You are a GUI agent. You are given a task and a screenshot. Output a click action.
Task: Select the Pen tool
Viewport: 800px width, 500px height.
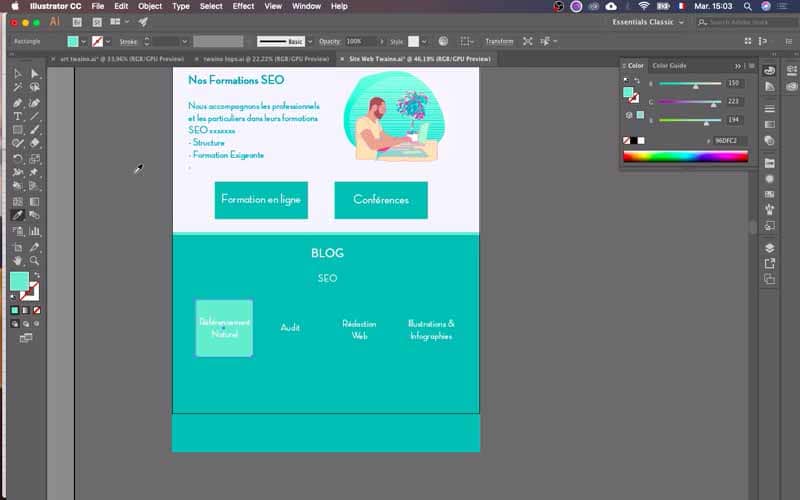(x=18, y=103)
